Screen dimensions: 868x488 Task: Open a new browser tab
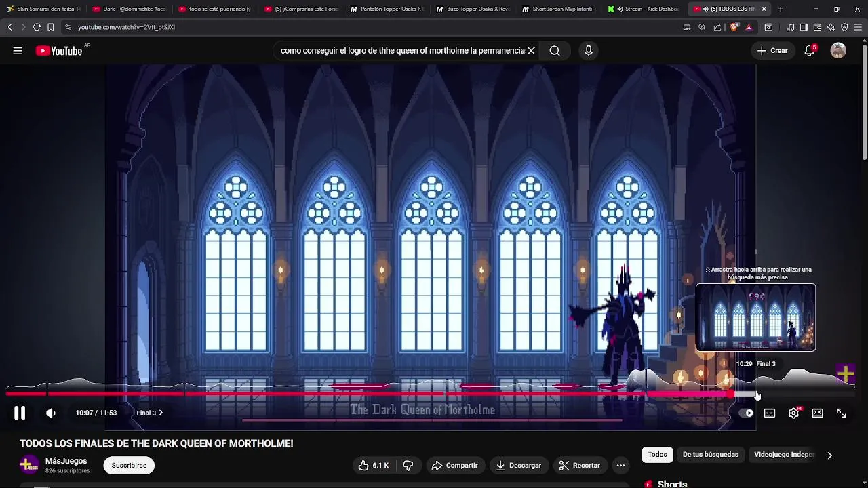(x=781, y=9)
